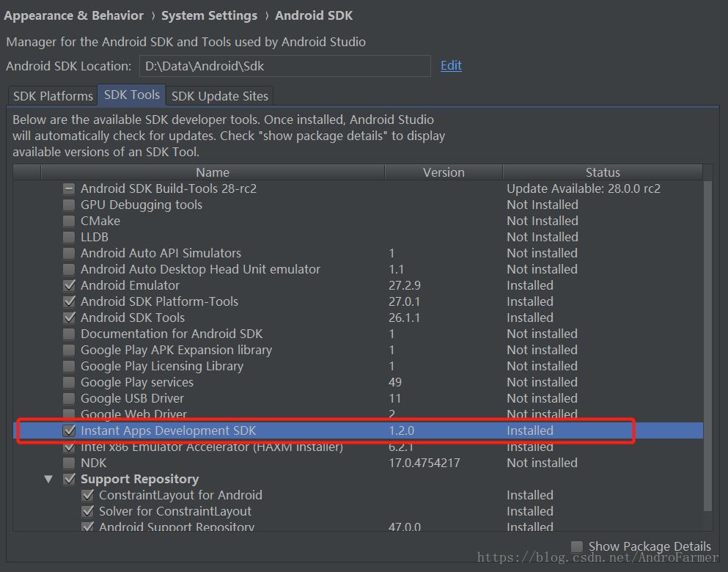Screen dimensions: 728x572
Task: Click Edit link for SDK location
Action: (x=451, y=65)
